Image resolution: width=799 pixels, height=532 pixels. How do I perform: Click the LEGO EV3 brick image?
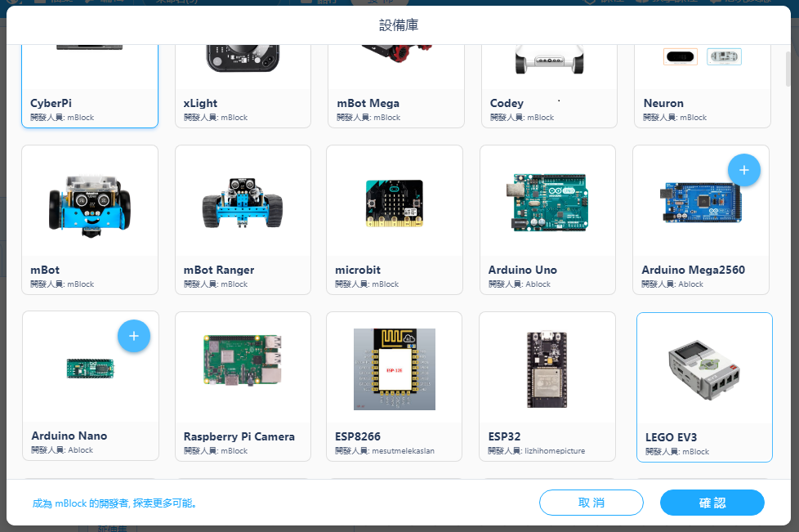click(704, 369)
